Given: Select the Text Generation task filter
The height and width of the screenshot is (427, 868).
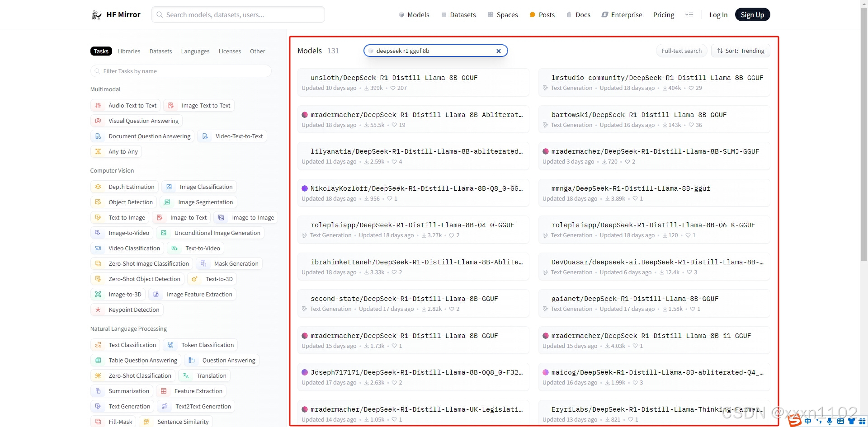Looking at the screenshot, I should coord(122,407).
